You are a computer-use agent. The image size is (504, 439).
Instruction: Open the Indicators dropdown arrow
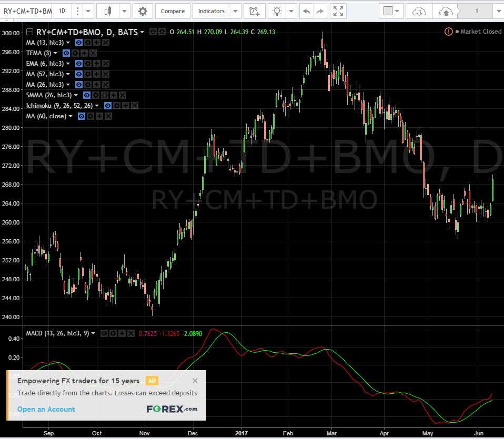click(x=235, y=11)
